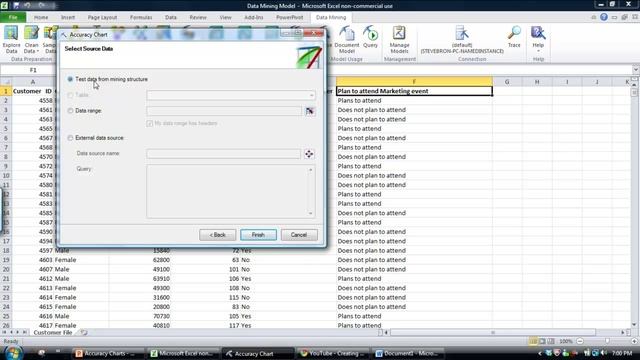Click the Data source name input field

224,154
